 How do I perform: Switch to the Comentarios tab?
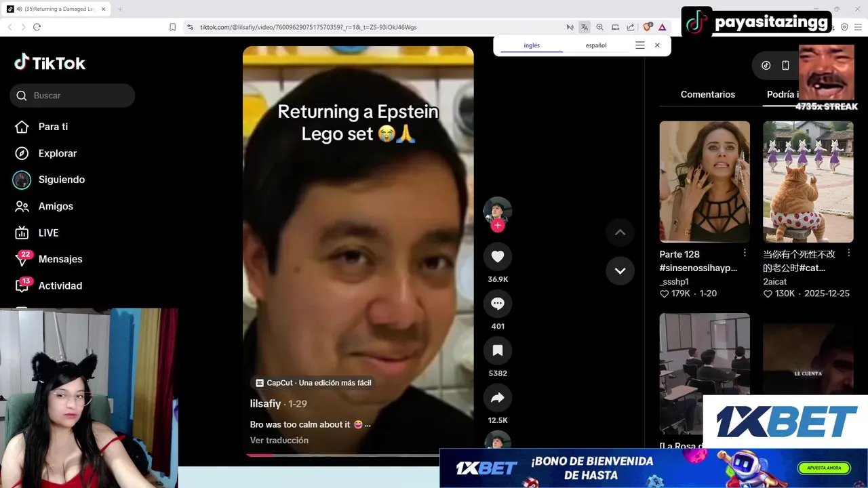pyautogui.click(x=707, y=94)
